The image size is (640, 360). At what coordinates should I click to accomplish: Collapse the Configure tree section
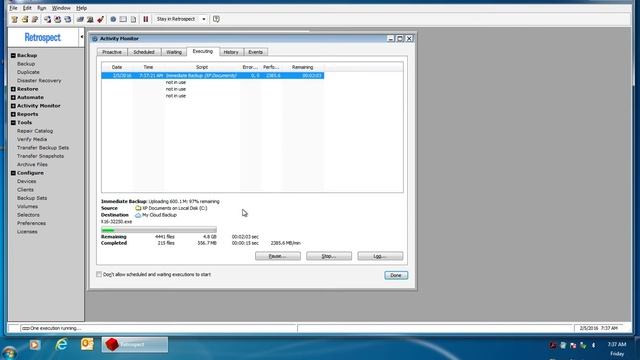[x=13, y=173]
